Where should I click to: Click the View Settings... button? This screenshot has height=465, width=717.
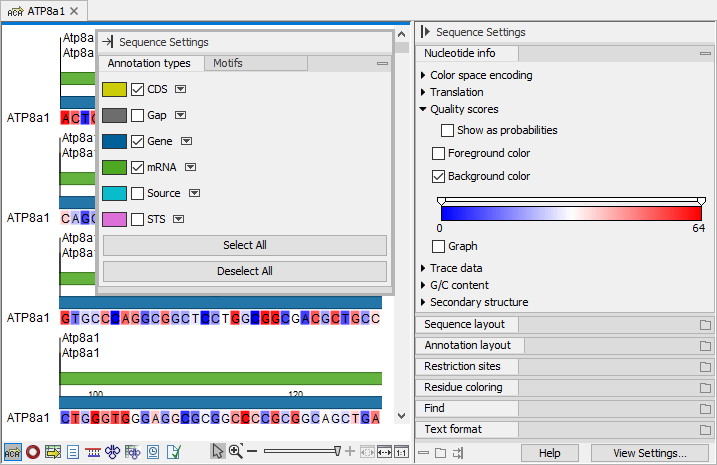649,453
